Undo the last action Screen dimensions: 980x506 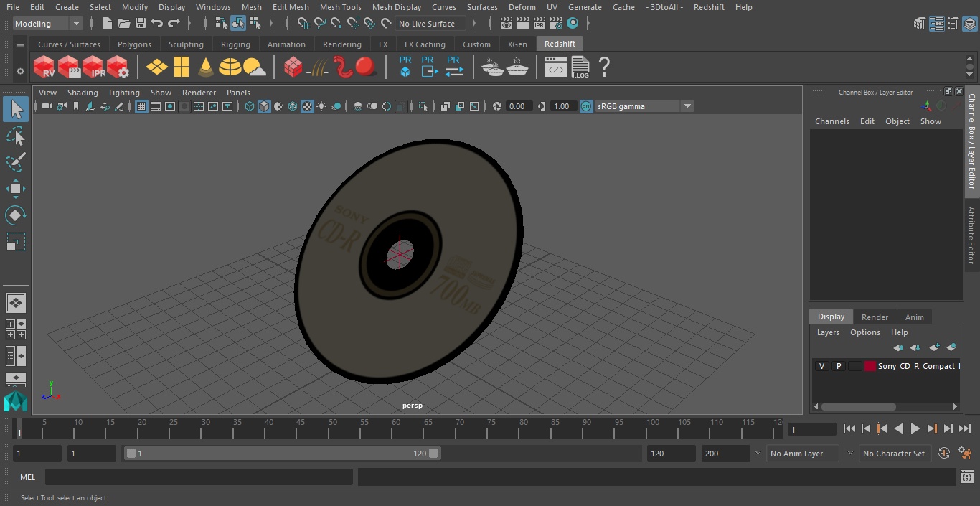click(157, 24)
